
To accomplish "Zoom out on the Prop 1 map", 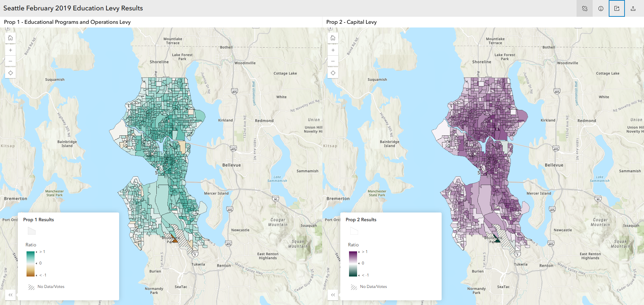I will (x=10, y=61).
